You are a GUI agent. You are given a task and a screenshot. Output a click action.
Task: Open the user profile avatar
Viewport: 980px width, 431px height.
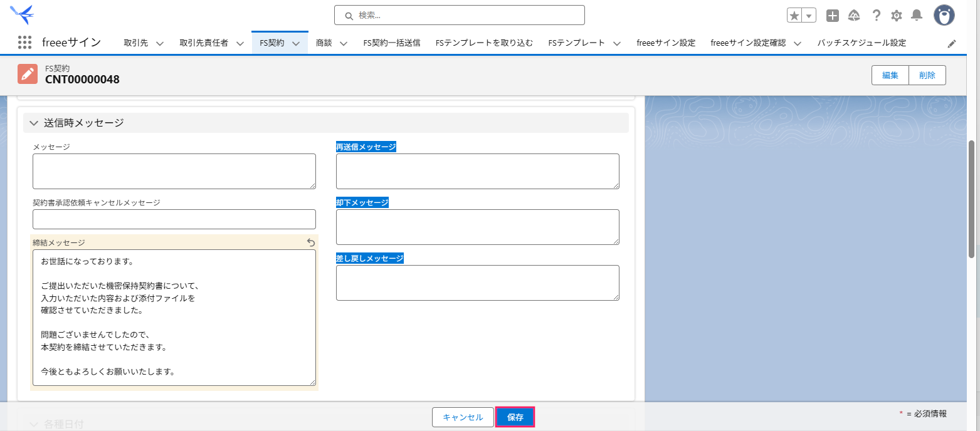click(x=944, y=15)
